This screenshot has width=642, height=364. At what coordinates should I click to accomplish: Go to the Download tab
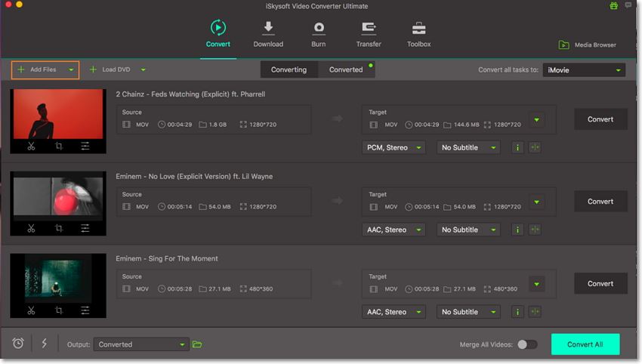268,34
